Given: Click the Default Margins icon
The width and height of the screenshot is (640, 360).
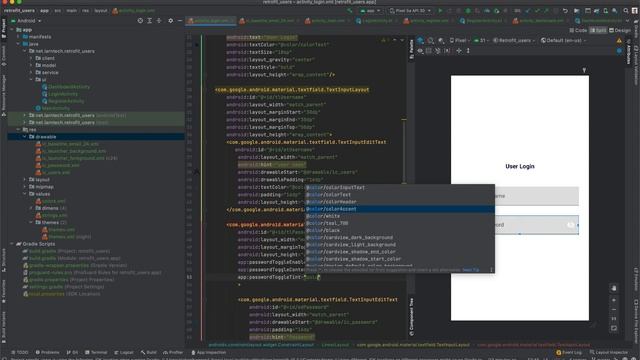Looking at the screenshot, I should click(x=447, y=51).
